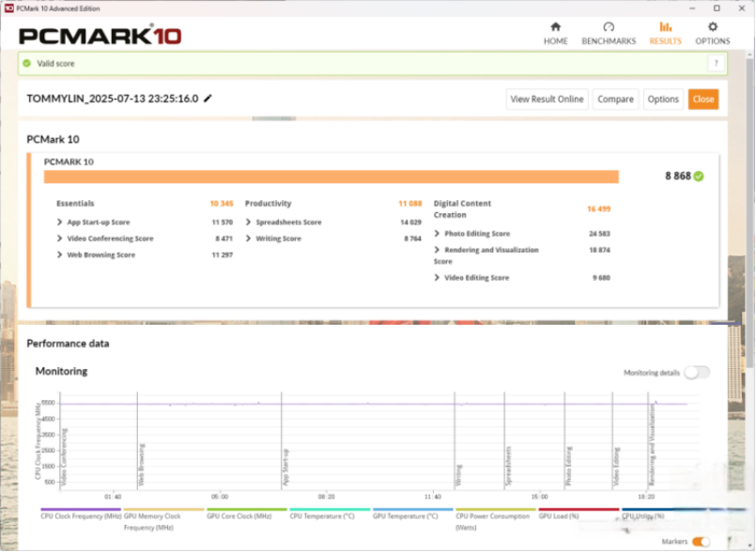Click result name TOMMYLIN_2025-07-13 23:25:16.0
Screen dimensions: 756x553
tap(113, 99)
